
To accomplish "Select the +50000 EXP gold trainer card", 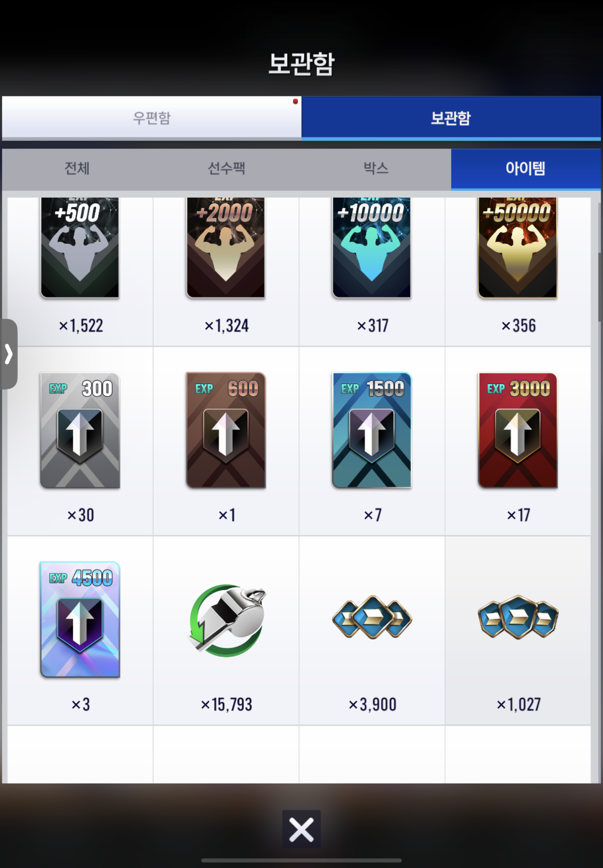I will 517,248.
